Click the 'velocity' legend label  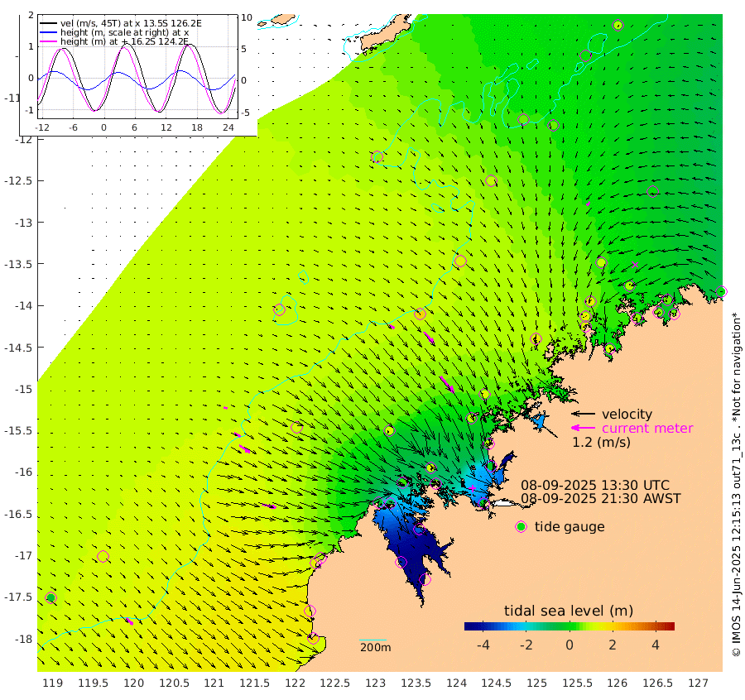pyautogui.click(x=627, y=414)
